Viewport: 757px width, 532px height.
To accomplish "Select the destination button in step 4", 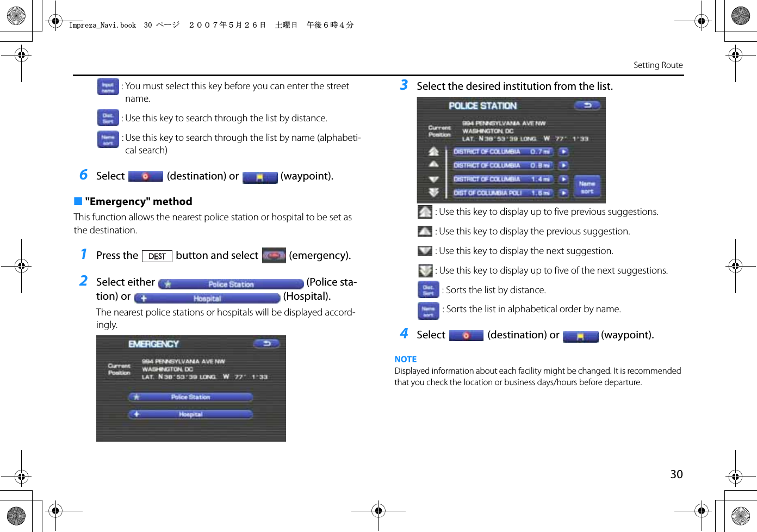I will click(x=466, y=336).
